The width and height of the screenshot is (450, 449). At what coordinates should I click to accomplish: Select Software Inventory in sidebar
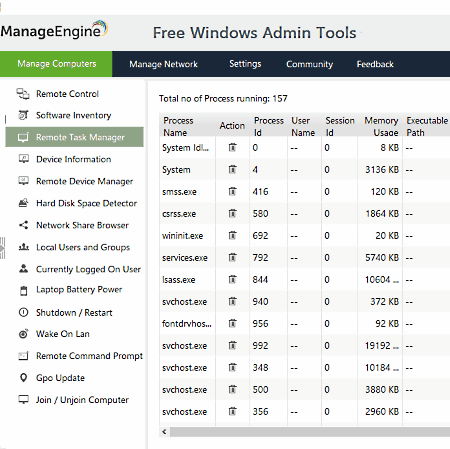(x=73, y=115)
